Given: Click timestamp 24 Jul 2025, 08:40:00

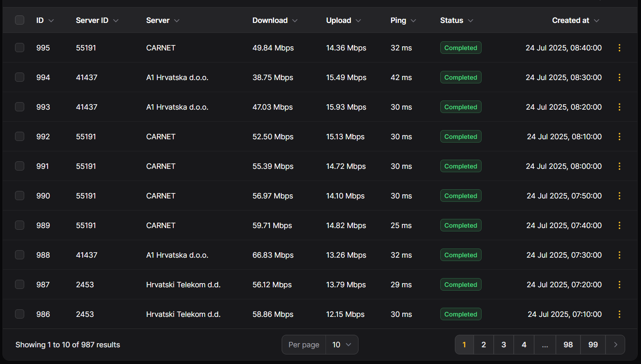Looking at the screenshot, I should coord(564,48).
